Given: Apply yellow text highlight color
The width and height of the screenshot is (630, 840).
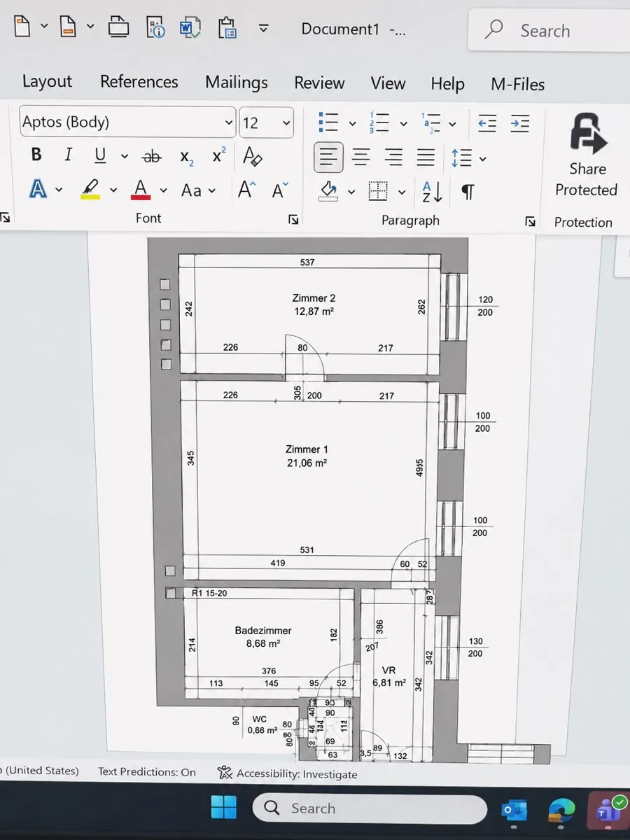Looking at the screenshot, I should pos(91,188).
